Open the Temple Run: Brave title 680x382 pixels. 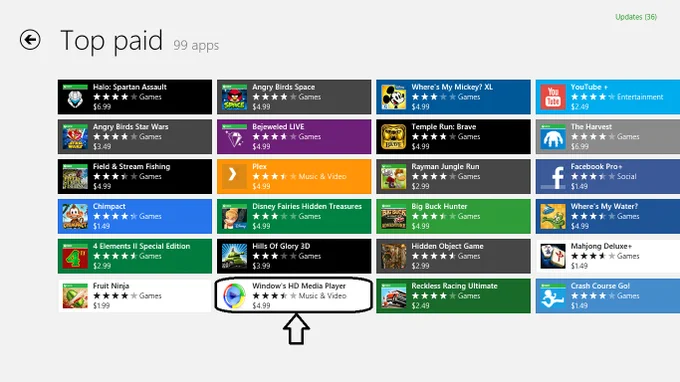[444, 127]
